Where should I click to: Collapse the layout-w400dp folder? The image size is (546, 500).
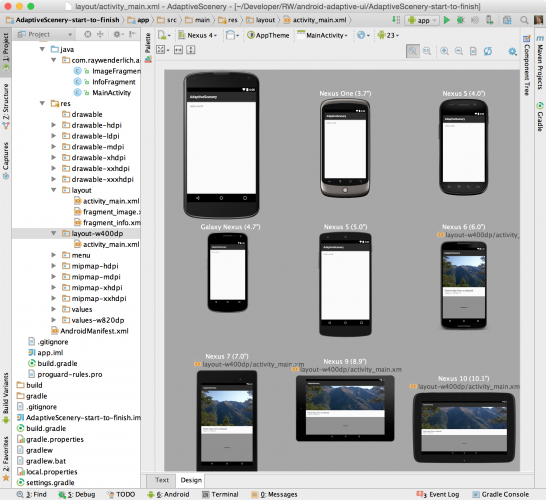click(53, 233)
